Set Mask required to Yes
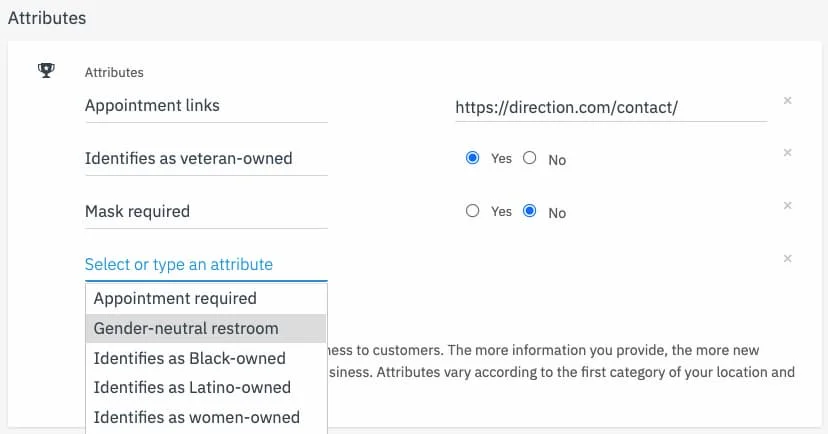The height and width of the screenshot is (434, 828). point(473,211)
